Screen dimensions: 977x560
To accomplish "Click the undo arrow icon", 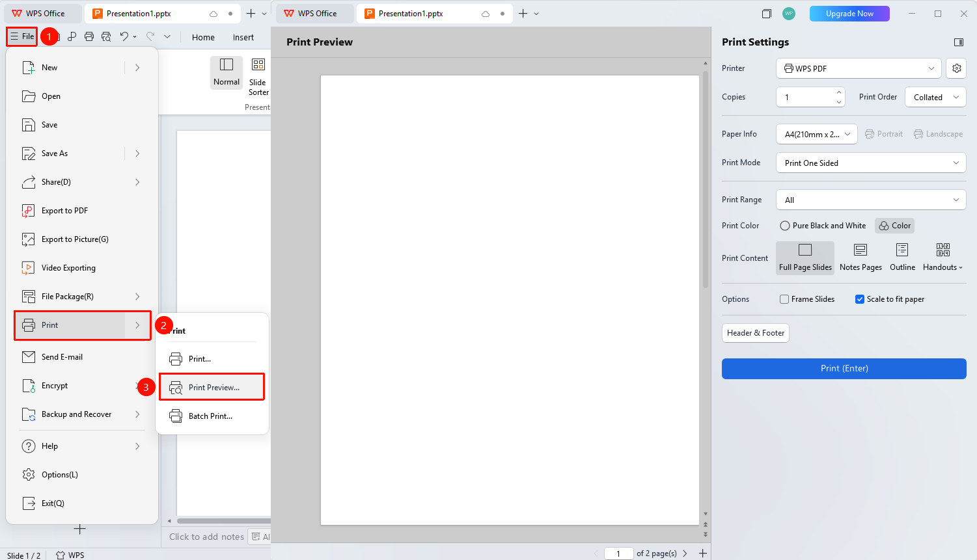I will coord(124,37).
